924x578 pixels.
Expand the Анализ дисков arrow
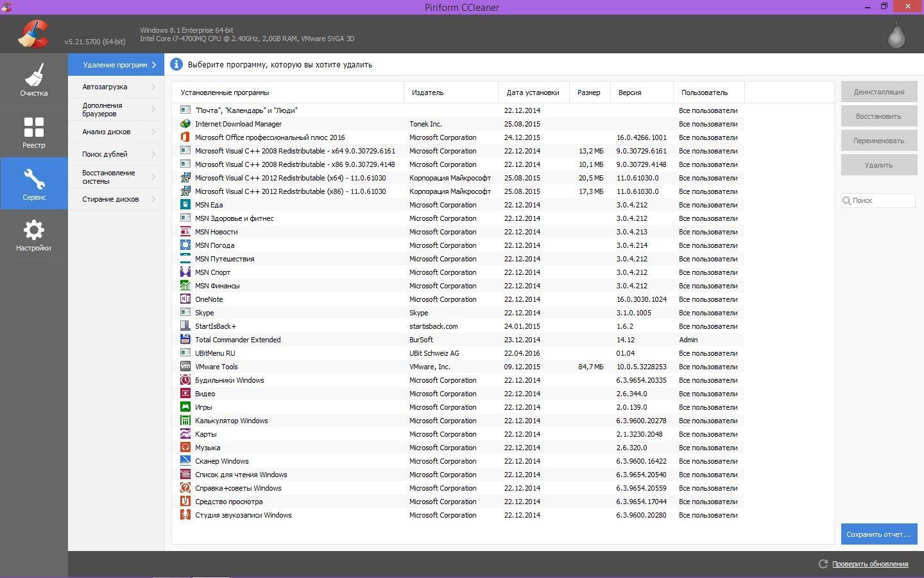[x=154, y=132]
